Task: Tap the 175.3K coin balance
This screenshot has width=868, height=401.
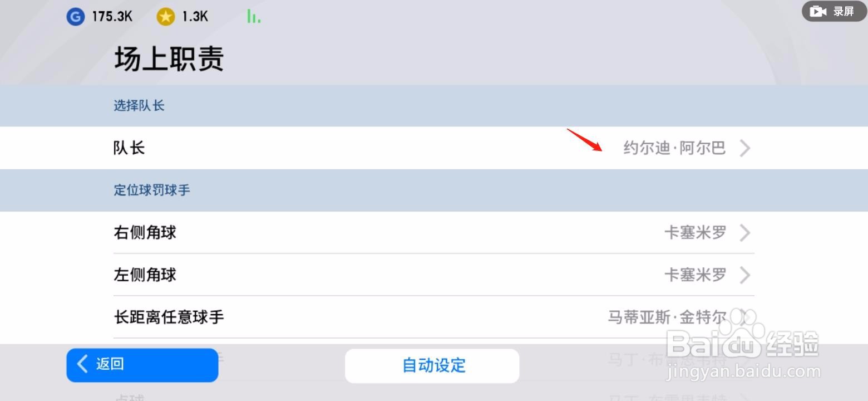Action: [x=112, y=17]
